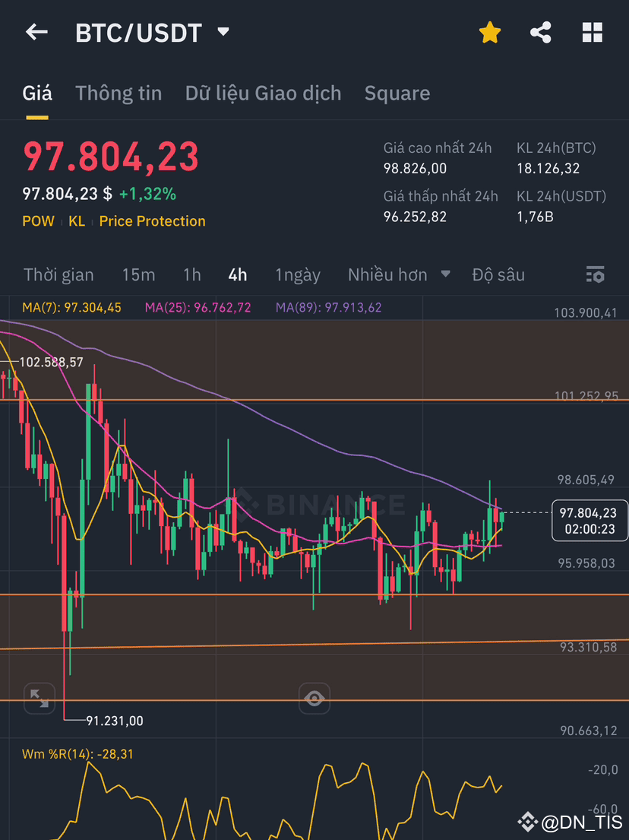Open the Dữ liệu Giao dịch tab
This screenshot has width=629, height=840.
pyautogui.click(x=263, y=94)
